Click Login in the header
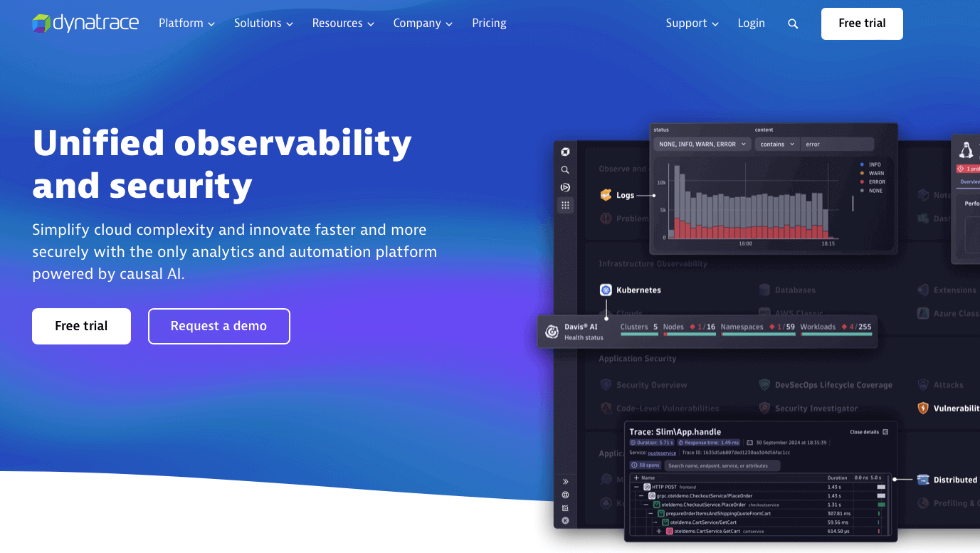 click(x=751, y=23)
